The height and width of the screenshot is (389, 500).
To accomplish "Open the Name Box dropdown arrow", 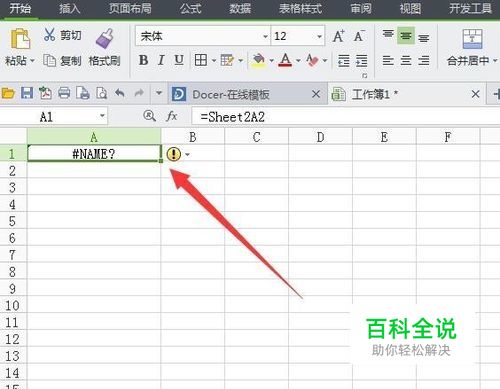I will [x=102, y=116].
